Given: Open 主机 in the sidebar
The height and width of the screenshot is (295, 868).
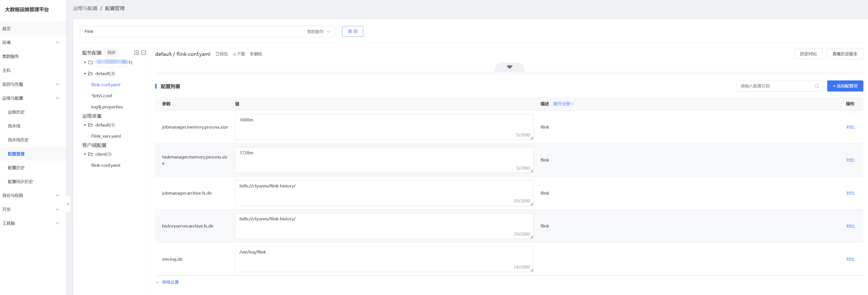Looking at the screenshot, I should pos(33,70).
